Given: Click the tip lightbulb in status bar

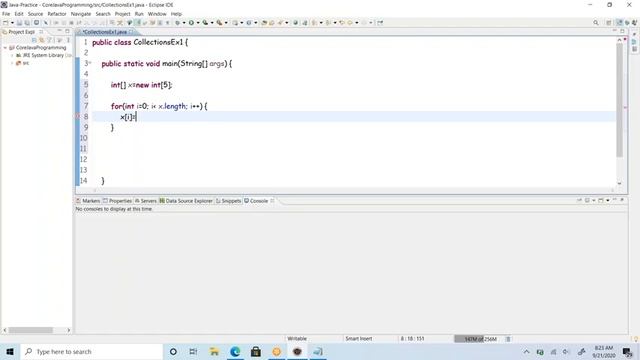Looking at the screenshot, I should (636, 339).
